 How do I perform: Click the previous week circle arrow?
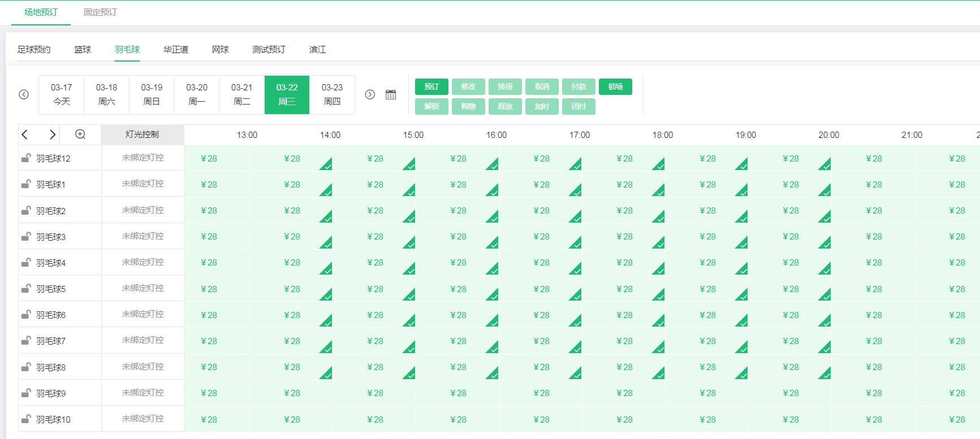(x=24, y=94)
